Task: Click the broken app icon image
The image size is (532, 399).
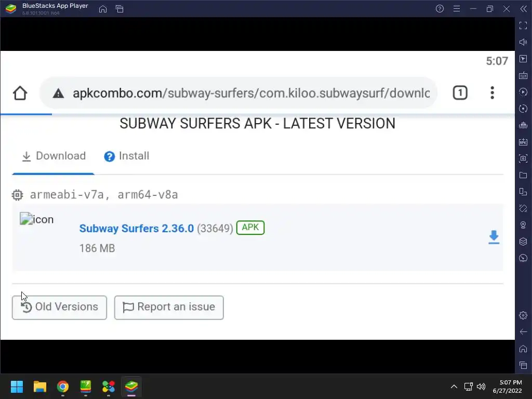Action: pos(37,219)
